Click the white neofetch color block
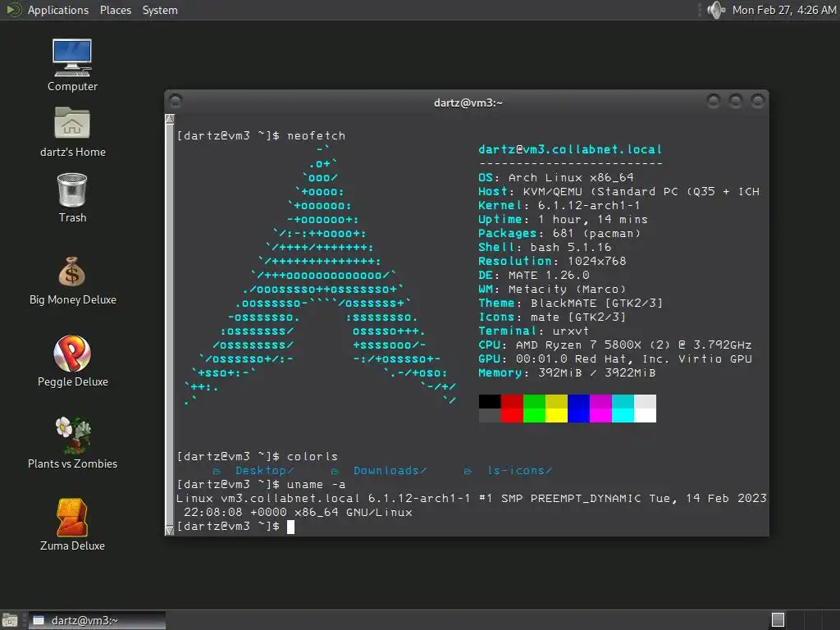The width and height of the screenshot is (840, 630). click(x=645, y=415)
